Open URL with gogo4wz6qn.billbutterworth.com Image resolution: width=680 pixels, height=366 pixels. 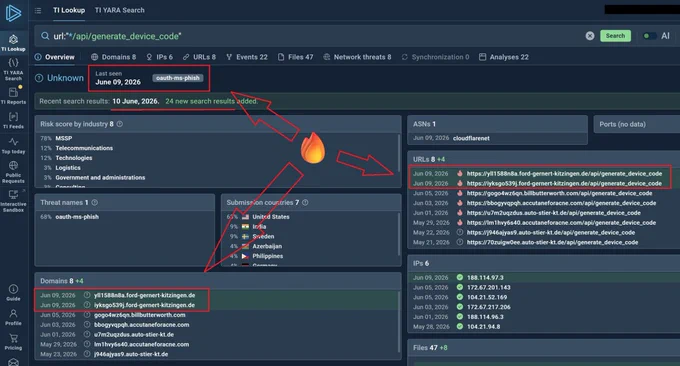[559, 193]
